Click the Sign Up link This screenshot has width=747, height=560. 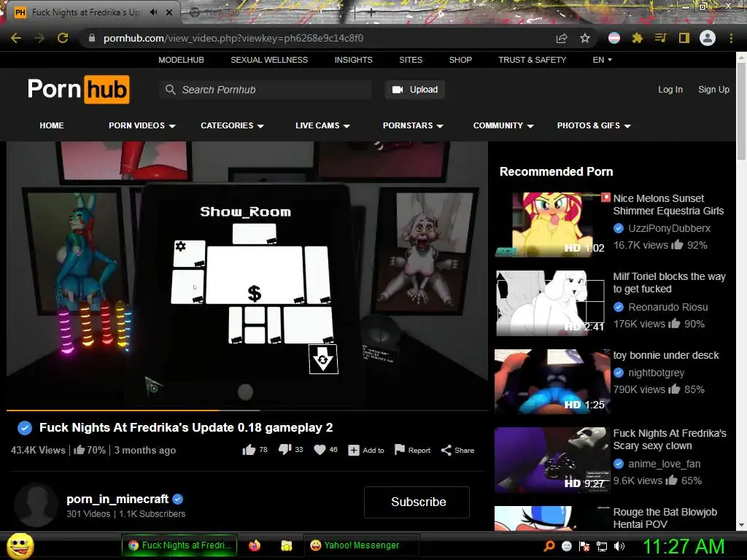[x=713, y=90]
